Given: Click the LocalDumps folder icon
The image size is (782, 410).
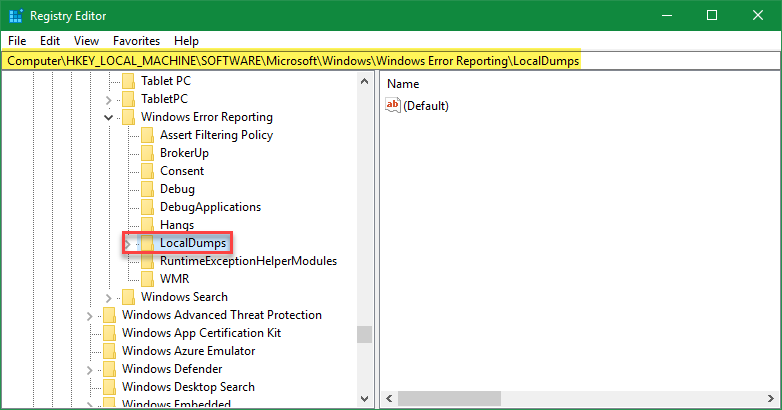Looking at the screenshot, I should [x=148, y=243].
